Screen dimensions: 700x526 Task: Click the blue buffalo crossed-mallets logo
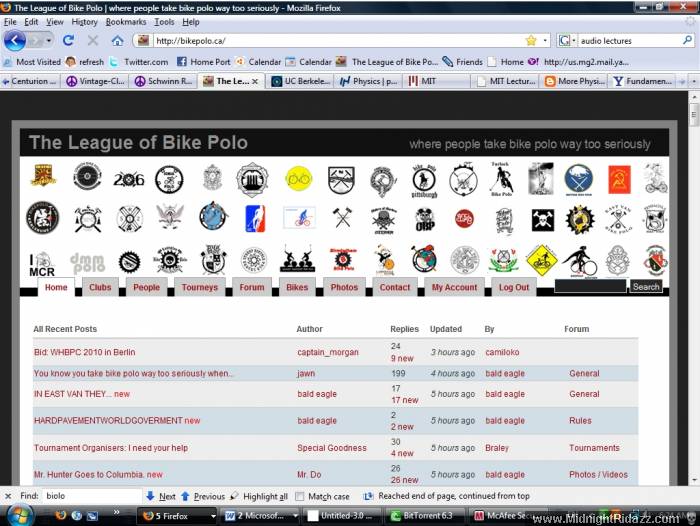coord(579,180)
